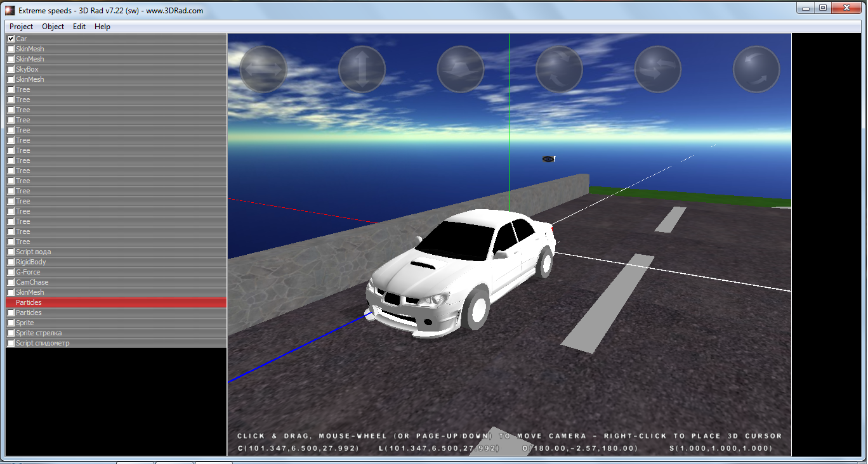This screenshot has height=464, width=868.
Task: Click the O(180.00,-2.57,180.00) orientation readout
Action: [580, 448]
